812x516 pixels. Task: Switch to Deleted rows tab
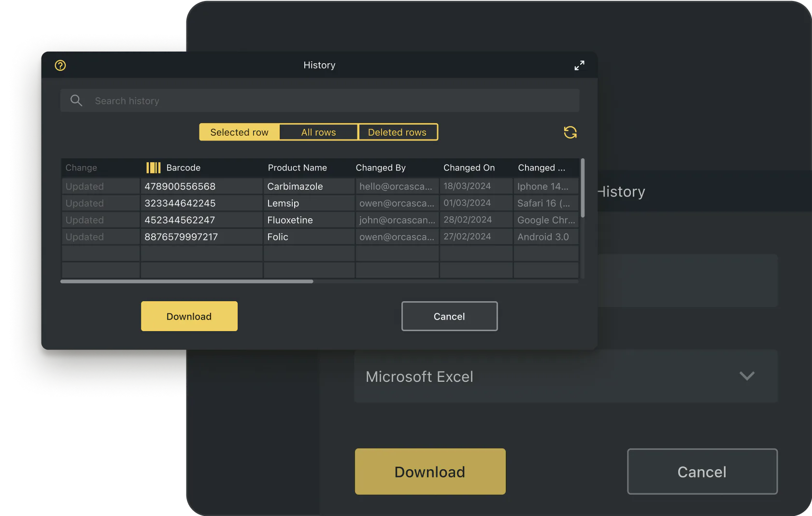(398, 132)
